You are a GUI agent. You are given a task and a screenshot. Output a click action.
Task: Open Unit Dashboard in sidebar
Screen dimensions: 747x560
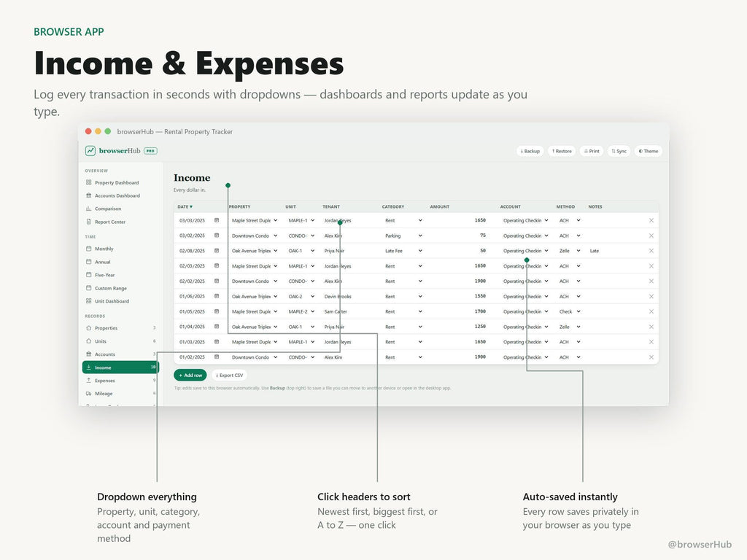pyautogui.click(x=120, y=301)
